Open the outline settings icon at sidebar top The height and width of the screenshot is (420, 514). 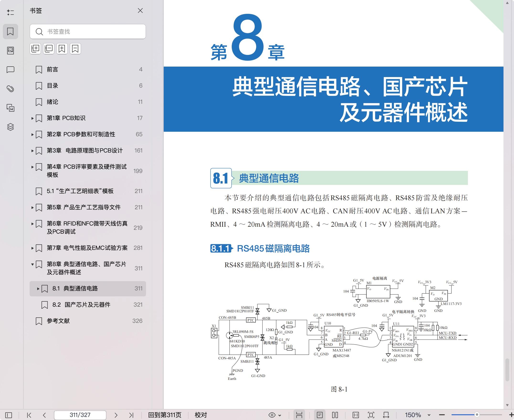pyautogui.click(x=10, y=12)
